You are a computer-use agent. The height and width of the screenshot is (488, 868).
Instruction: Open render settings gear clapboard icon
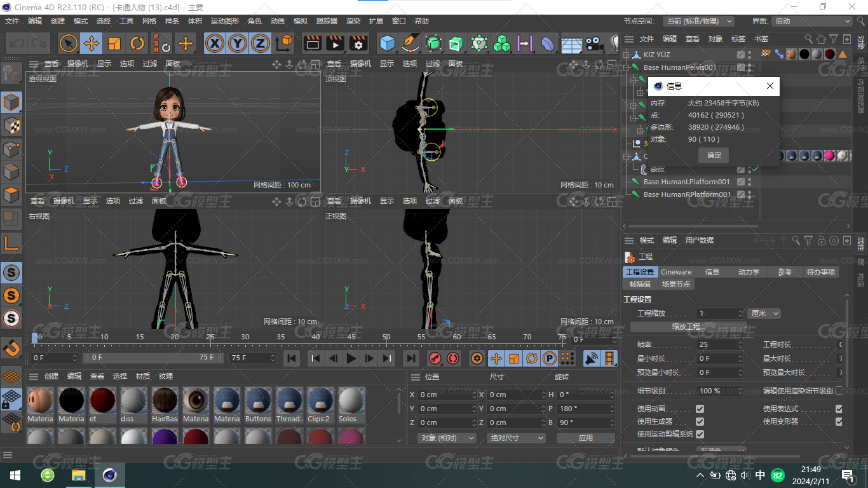tap(358, 43)
